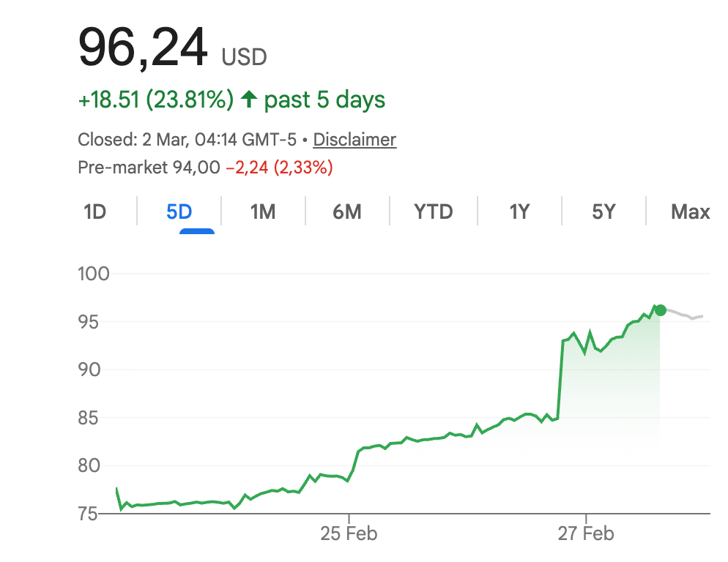The width and height of the screenshot is (728, 562).
Task: View the 1Y performance chart
Action: (519, 211)
